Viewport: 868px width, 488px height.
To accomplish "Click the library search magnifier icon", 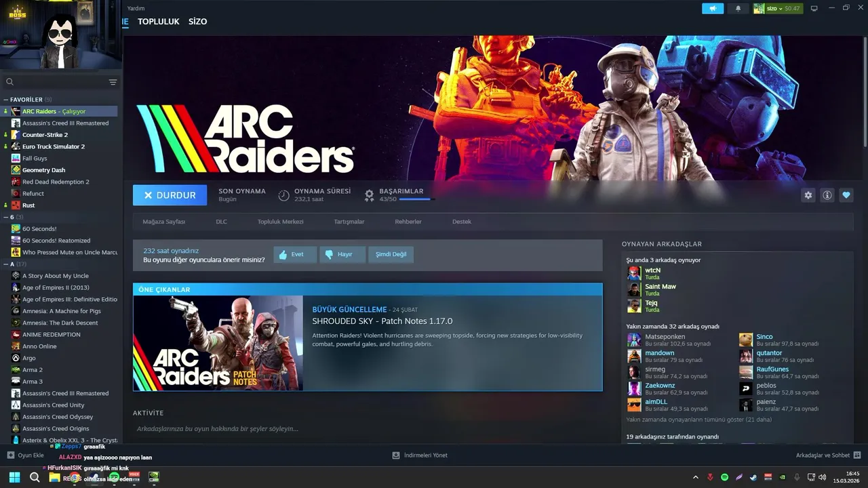I will click(9, 82).
